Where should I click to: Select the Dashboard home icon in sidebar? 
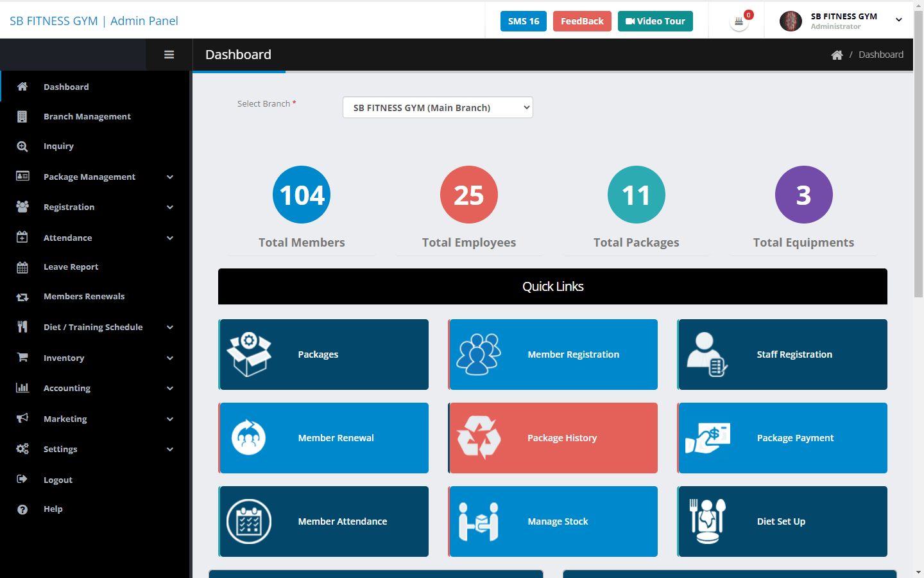pyautogui.click(x=22, y=87)
